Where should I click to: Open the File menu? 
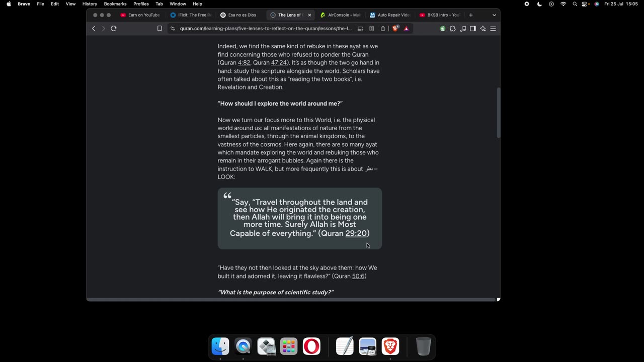(x=40, y=4)
